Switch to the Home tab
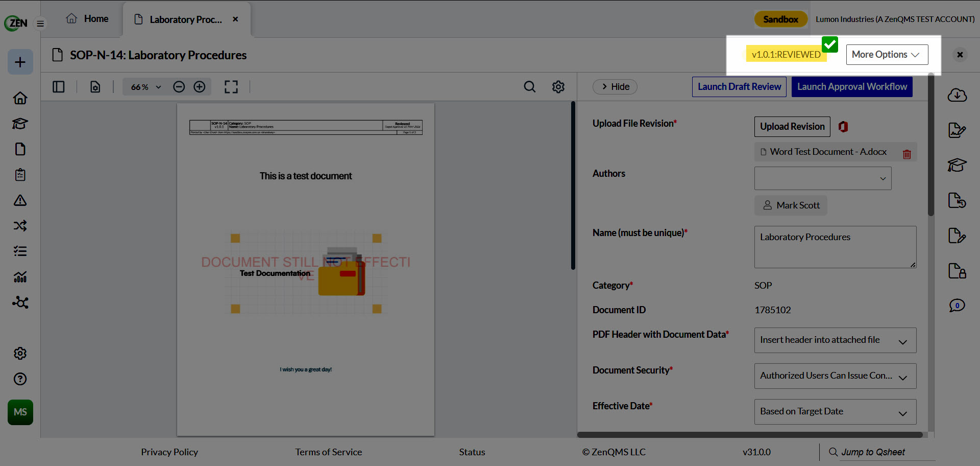 pos(87,19)
